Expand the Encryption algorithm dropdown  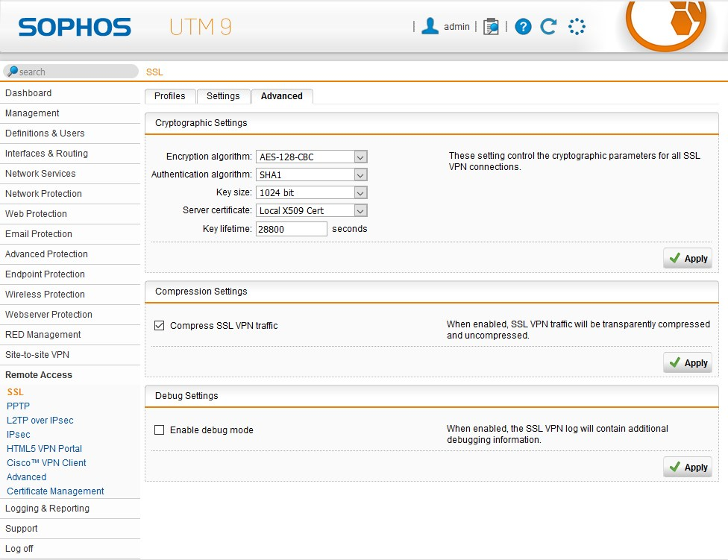coord(360,157)
